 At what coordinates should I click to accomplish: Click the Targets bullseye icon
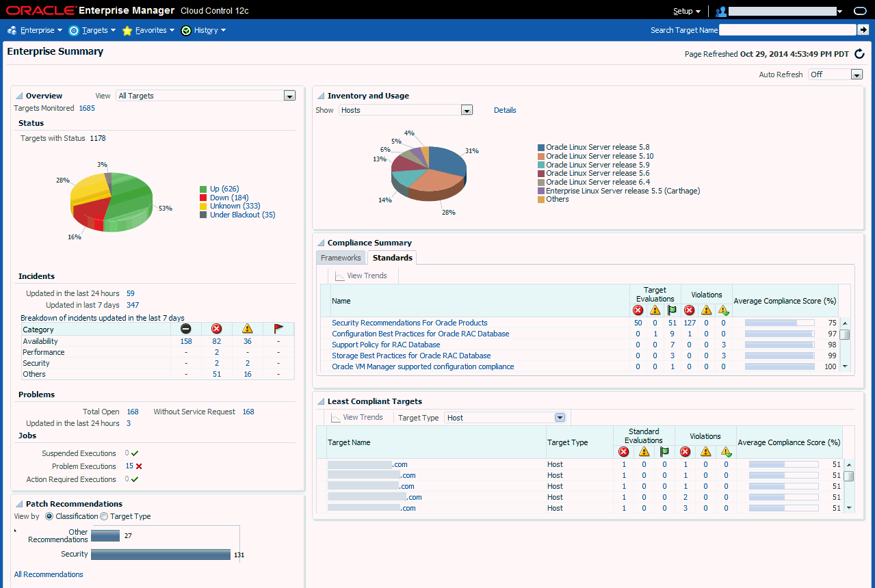pos(74,31)
